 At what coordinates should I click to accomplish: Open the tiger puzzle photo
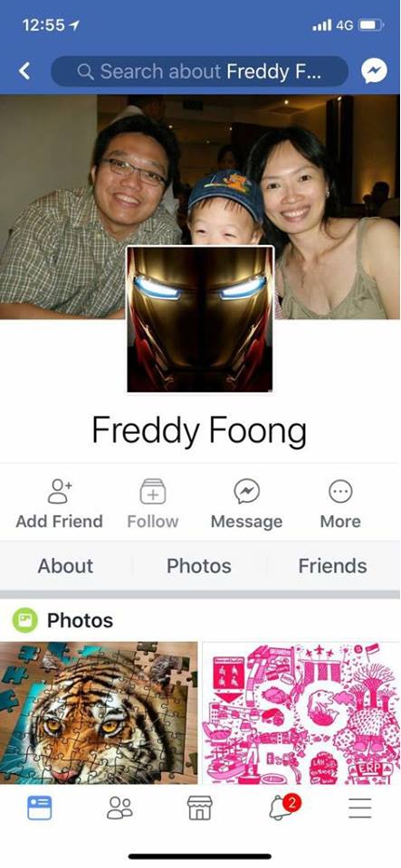(99, 712)
